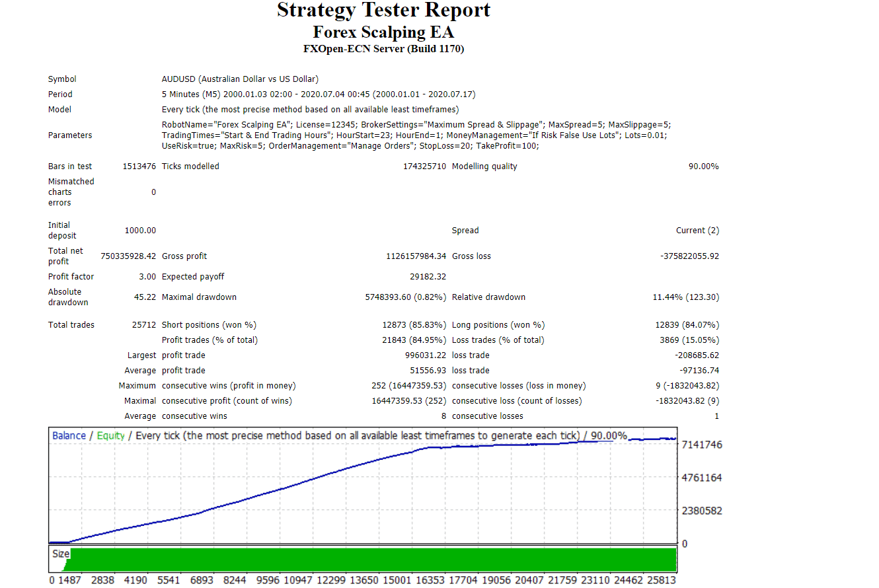Click the chart axis value 4761164
Image resolution: width=879 pixels, height=588 pixels.
point(701,478)
